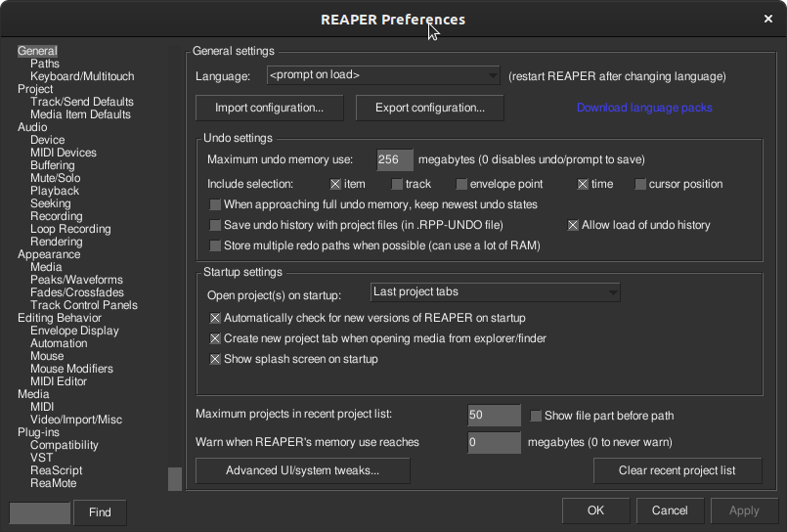Select Editing Behavior category
787x532 pixels.
coord(60,318)
